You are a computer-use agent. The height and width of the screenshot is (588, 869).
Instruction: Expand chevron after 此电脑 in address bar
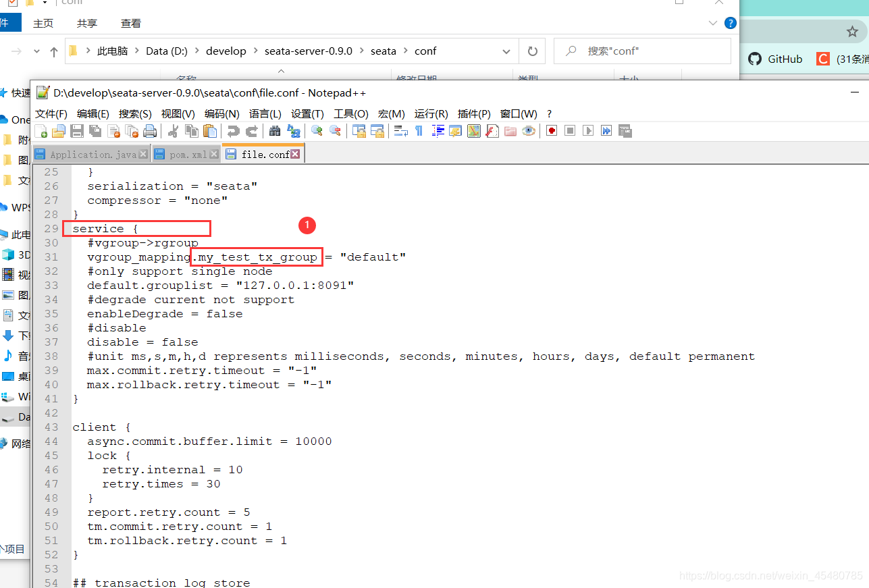pos(137,51)
